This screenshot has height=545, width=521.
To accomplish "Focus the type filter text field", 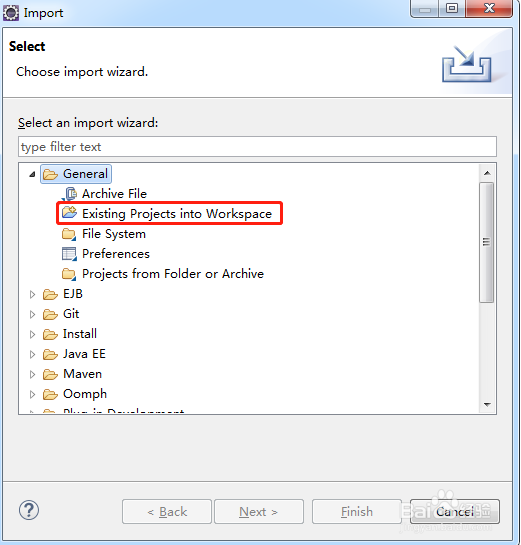I will 257,147.
